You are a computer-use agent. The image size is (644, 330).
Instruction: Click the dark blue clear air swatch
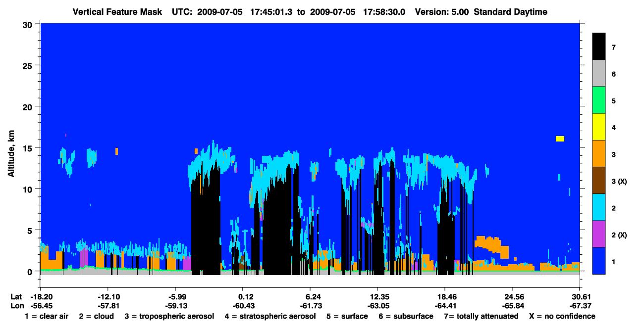pos(599,261)
